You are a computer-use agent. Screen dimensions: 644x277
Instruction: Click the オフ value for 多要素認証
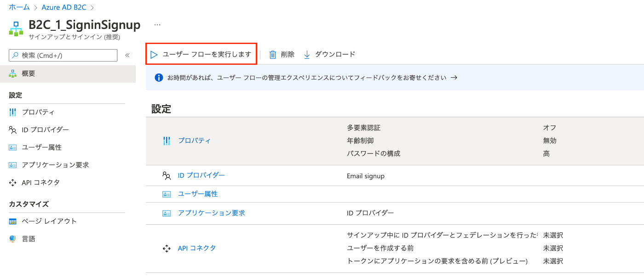click(550, 128)
